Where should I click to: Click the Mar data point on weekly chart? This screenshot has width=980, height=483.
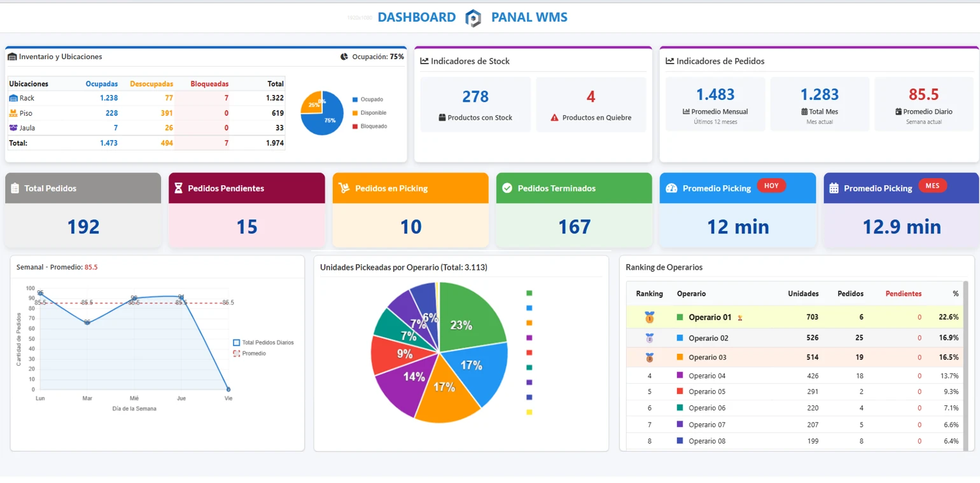coord(87,323)
